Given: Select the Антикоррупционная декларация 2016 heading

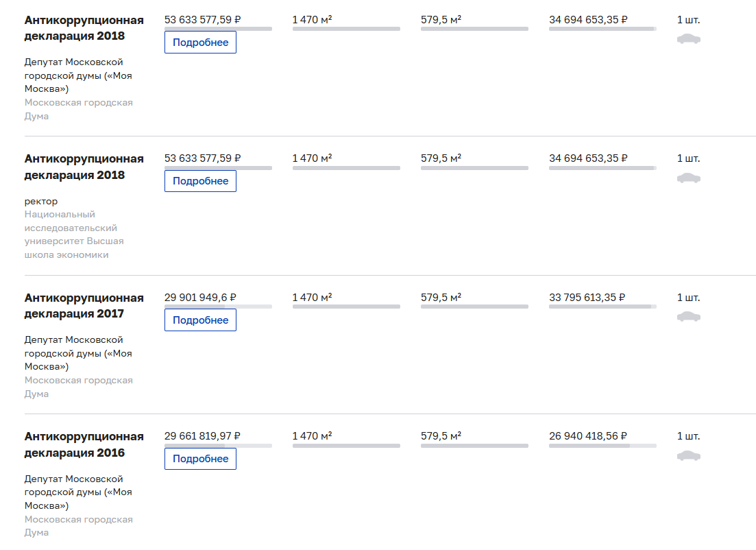Looking at the screenshot, I should (84, 444).
